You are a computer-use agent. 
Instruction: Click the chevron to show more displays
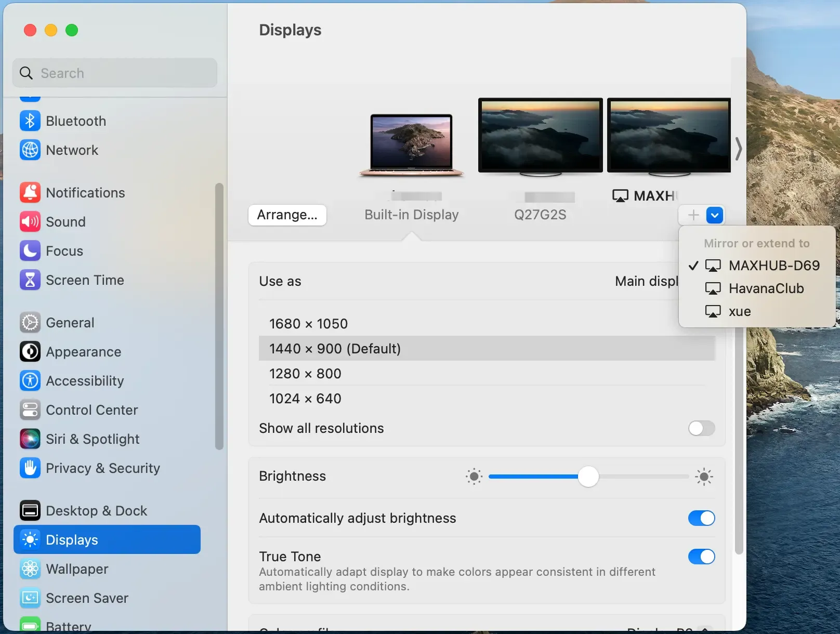[738, 149]
